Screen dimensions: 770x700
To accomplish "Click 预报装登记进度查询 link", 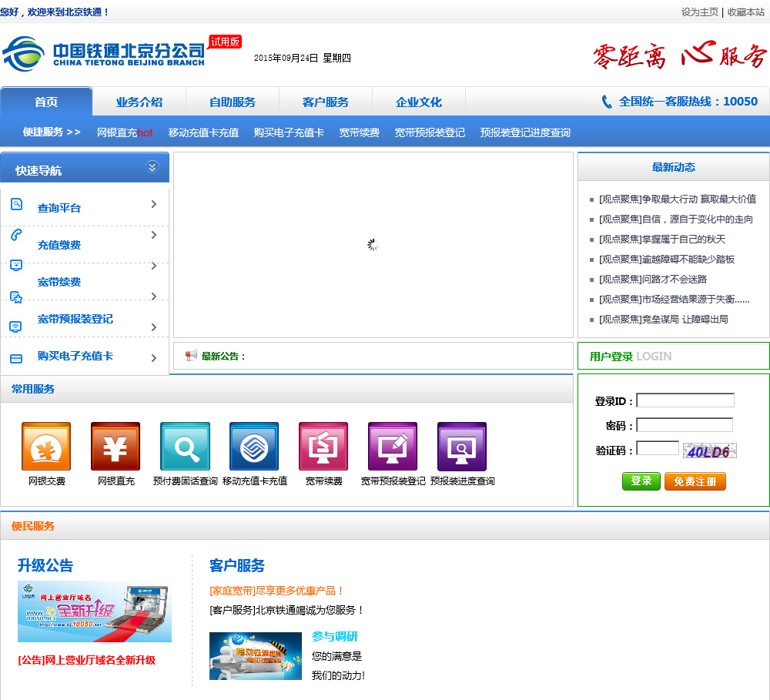I will coord(525,132).
